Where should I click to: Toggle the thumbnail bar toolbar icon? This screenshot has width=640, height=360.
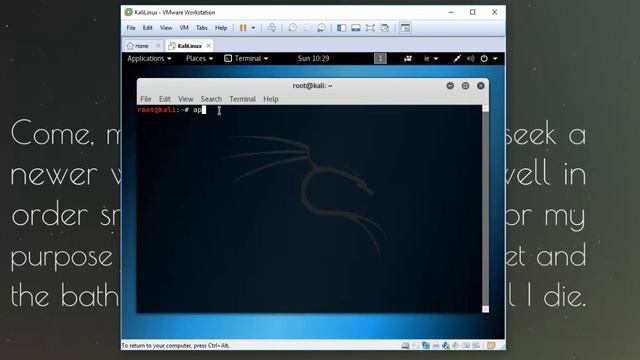[x=356, y=28]
